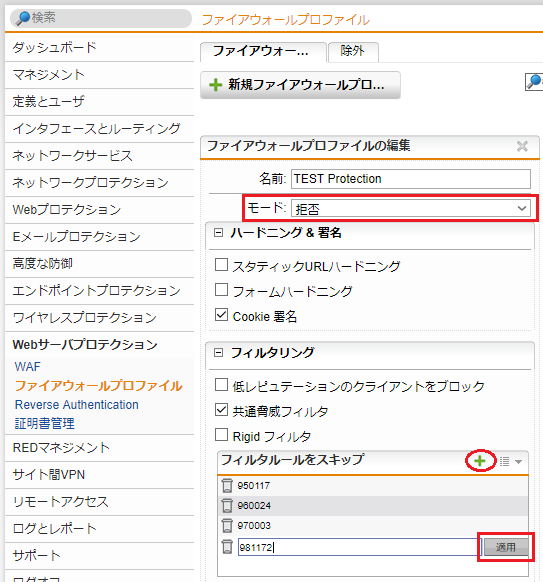This screenshot has width=543, height=582.
Task: Delete rule 970003 with trash icon
Action: coord(227,526)
